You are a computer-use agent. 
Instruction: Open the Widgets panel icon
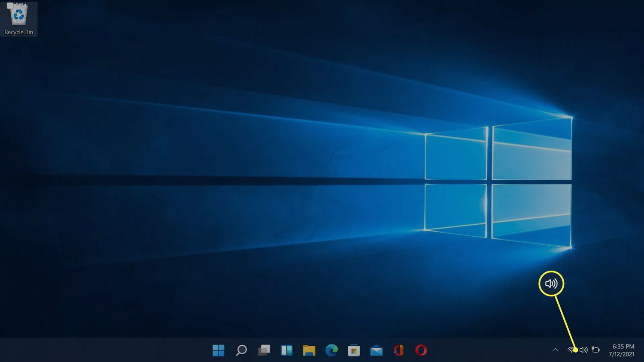coord(286,350)
